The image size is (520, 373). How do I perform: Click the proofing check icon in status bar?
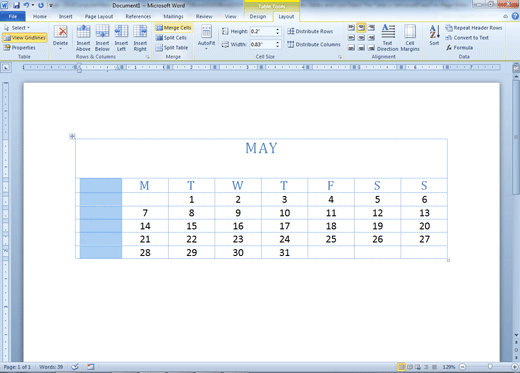click(x=75, y=367)
